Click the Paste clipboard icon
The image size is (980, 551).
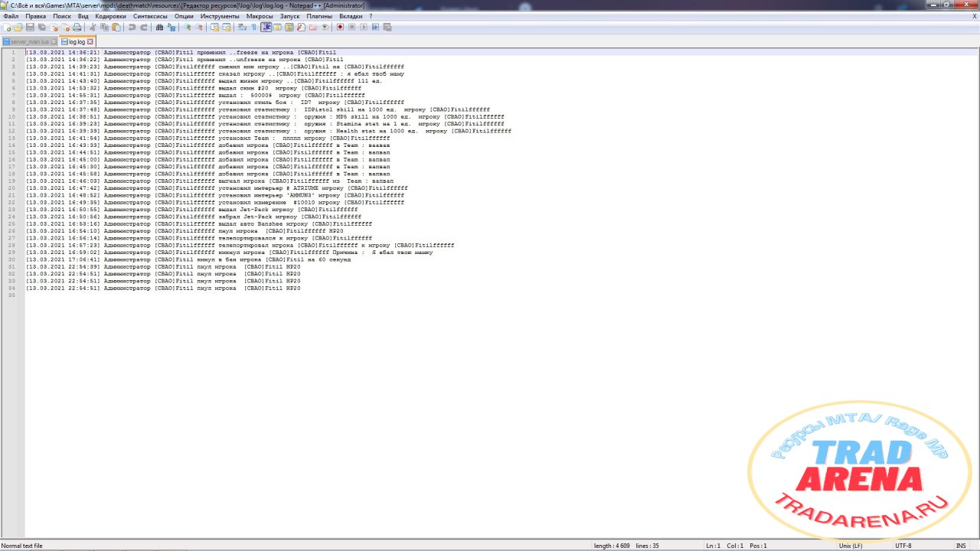(116, 27)
